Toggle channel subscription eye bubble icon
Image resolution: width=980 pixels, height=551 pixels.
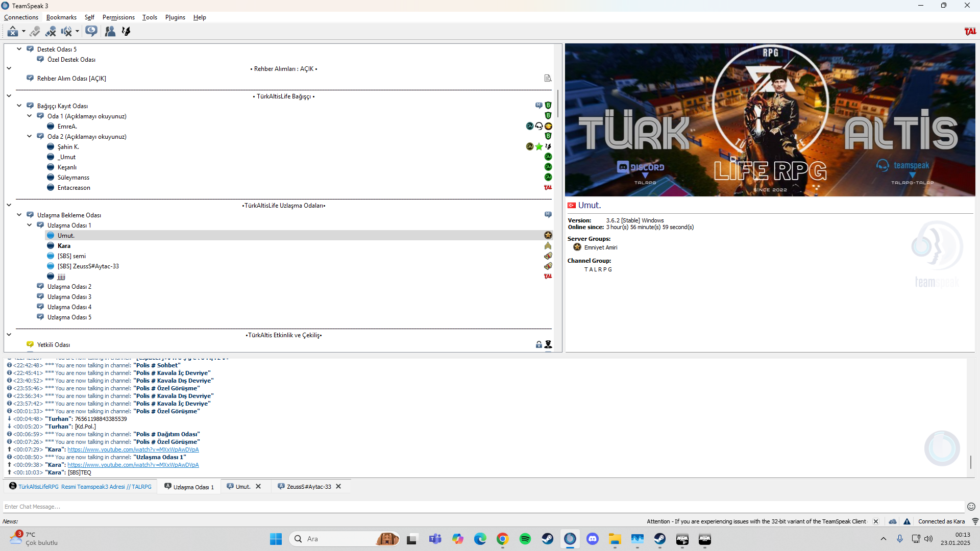click(x=91, y=32)
